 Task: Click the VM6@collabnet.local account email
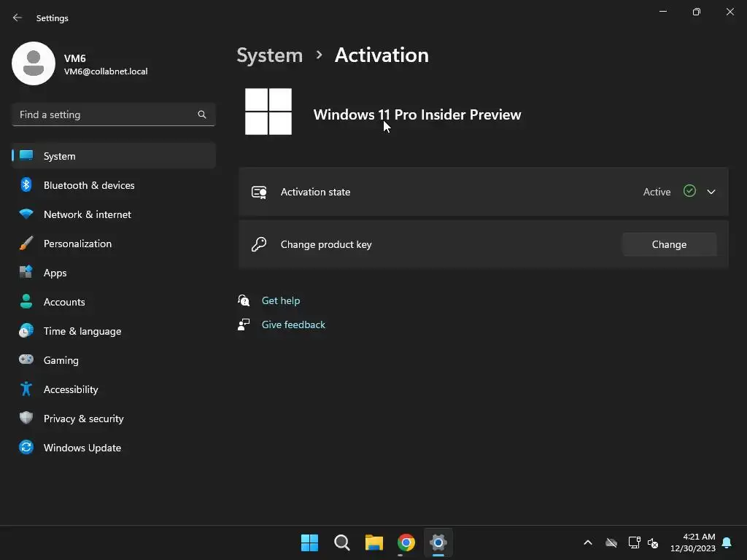click(x=106, y=71)
